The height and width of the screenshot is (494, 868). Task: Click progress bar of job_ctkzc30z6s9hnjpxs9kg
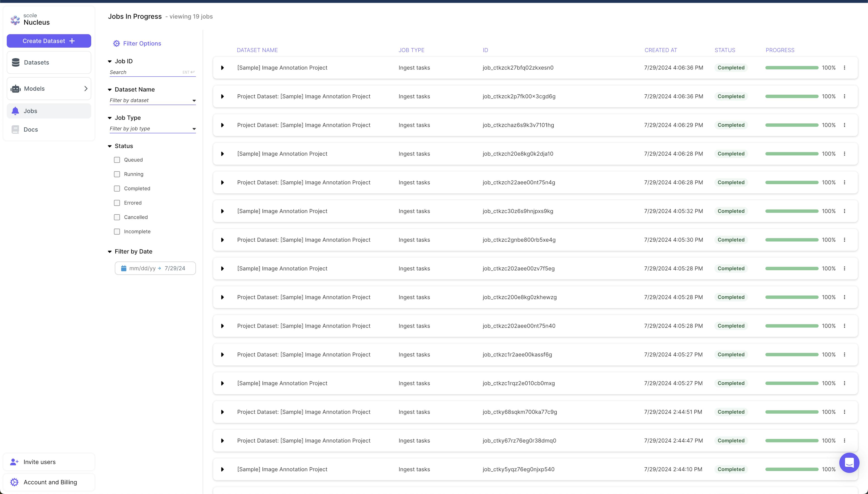click(x=792, y=211)
